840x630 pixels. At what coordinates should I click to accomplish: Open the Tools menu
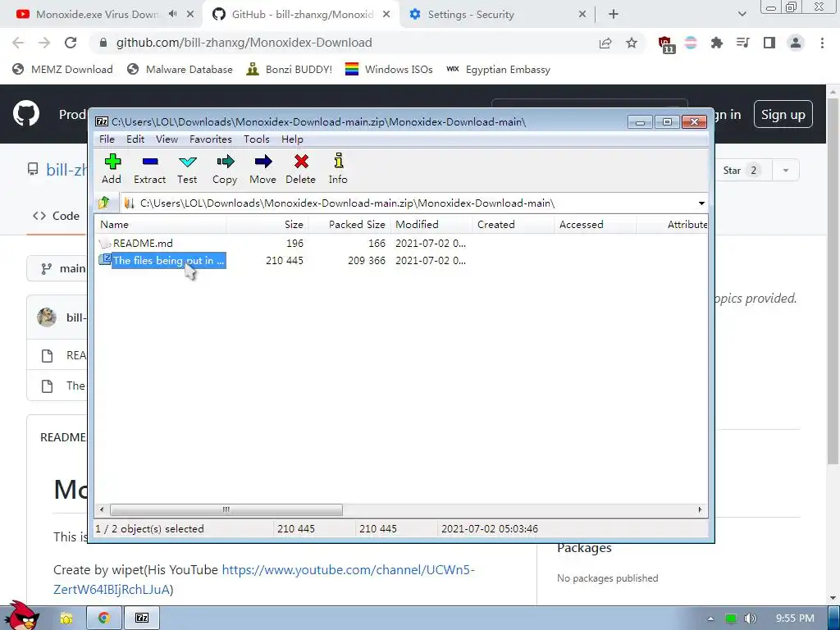click(256, 139)
